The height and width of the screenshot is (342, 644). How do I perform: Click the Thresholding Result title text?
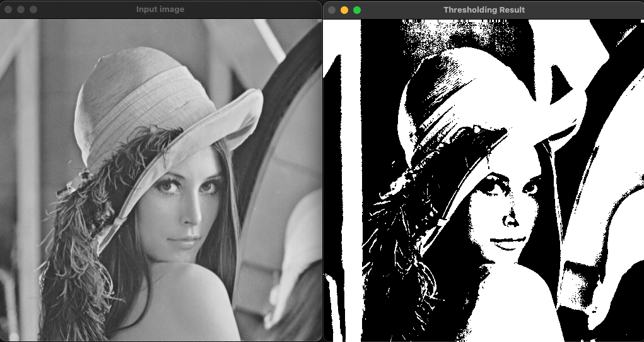click(484, 10)
